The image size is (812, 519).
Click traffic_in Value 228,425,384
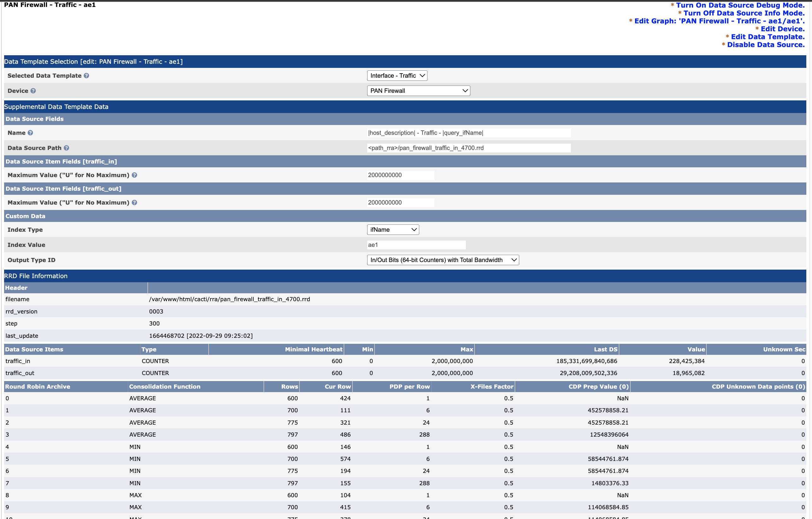click(686, 361)
